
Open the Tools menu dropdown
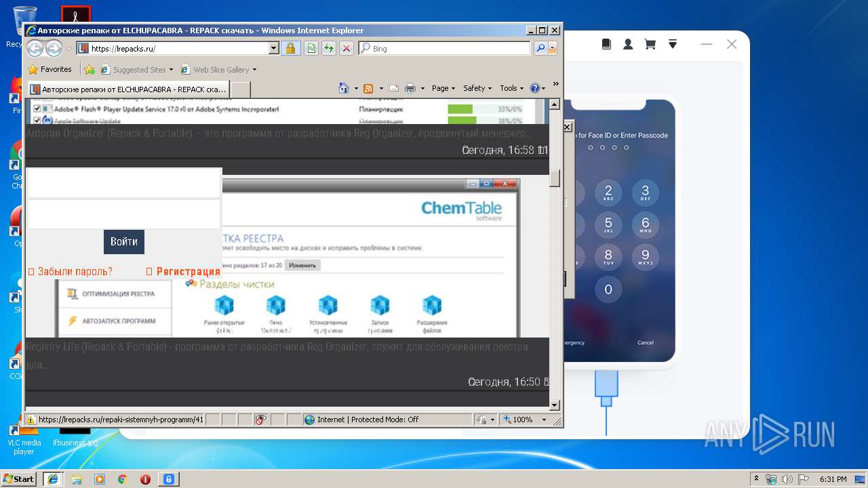(x=512, y=88)
